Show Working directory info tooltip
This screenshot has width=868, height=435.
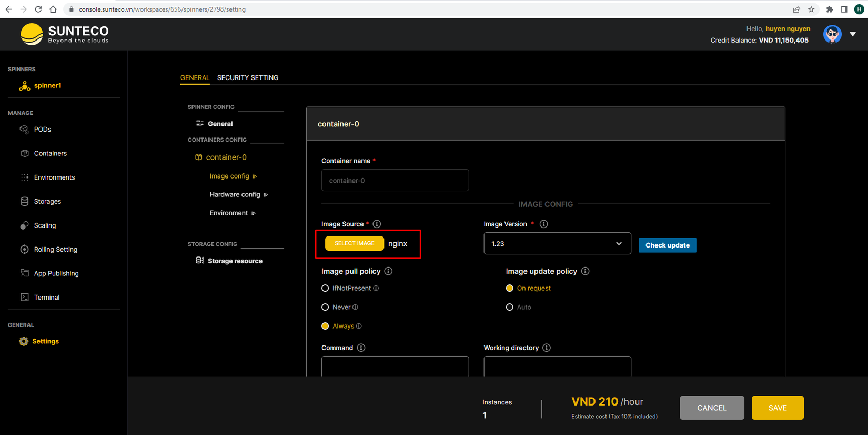point(547,348)
